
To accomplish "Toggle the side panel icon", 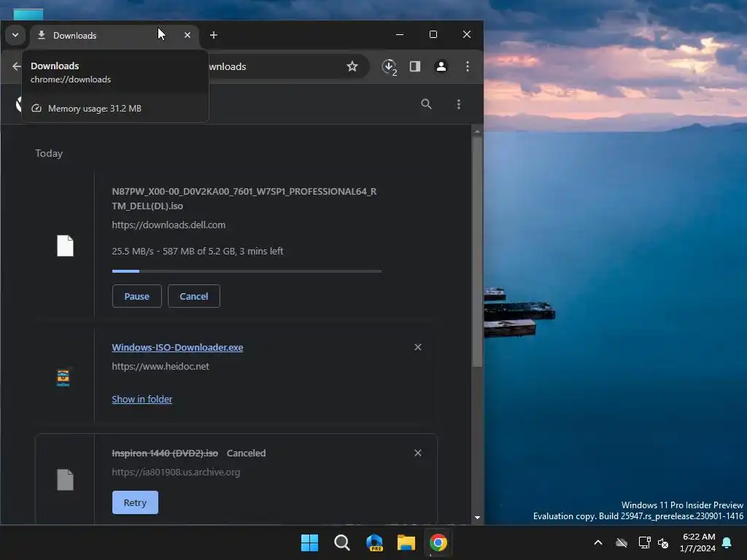I will 415,66.
